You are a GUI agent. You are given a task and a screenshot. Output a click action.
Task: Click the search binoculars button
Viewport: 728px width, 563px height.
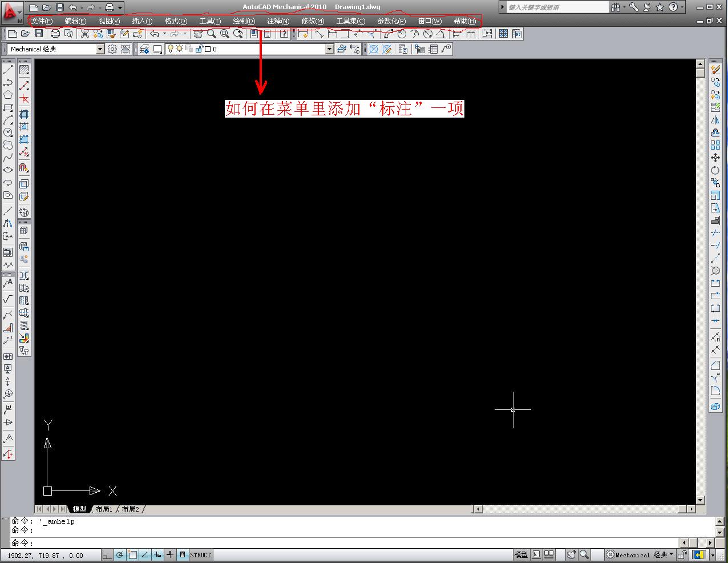(x=615, y=7)
